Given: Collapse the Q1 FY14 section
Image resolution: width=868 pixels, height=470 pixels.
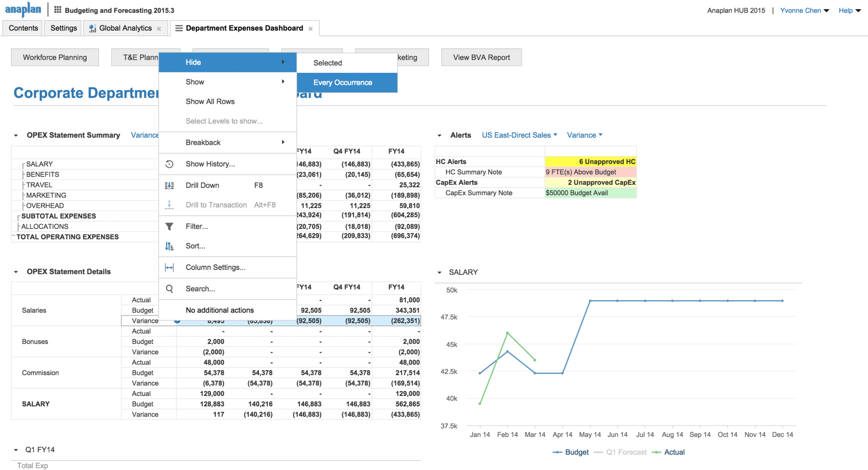Looking at the screenshot, I should pyautogui.click(x=16, y=450).
